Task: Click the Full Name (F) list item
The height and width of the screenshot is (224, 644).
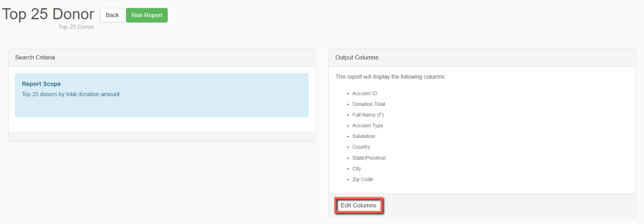Action: pyautogui.click(x=368, y=115)
